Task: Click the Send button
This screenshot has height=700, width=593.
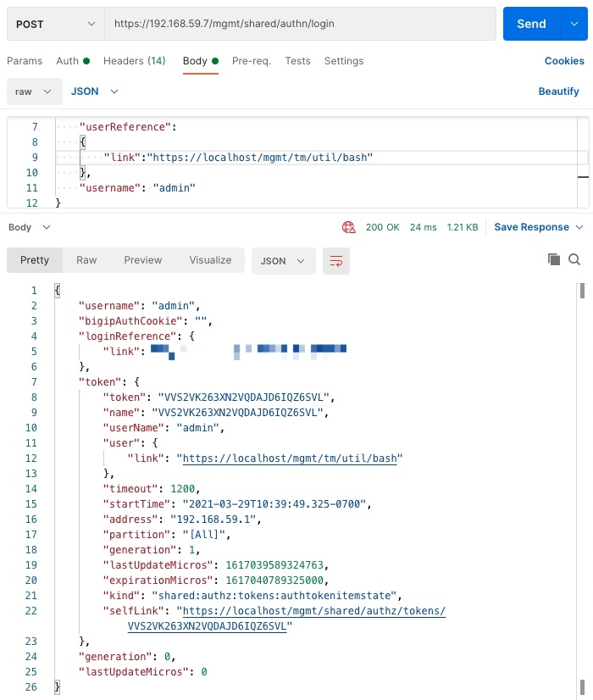Action: pyautogui.click(x=531, y=24)
